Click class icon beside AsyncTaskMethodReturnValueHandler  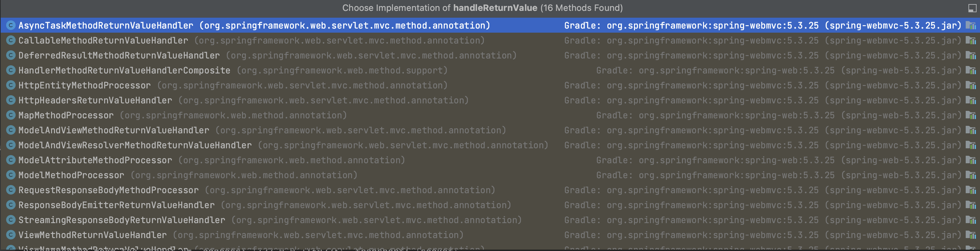(11, 25)
